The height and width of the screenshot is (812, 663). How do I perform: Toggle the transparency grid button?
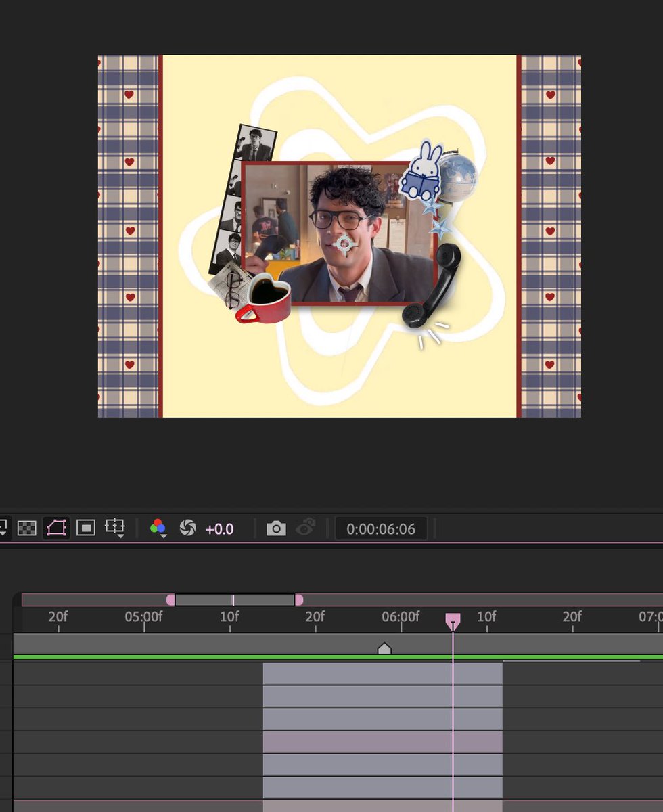point(26,528)
